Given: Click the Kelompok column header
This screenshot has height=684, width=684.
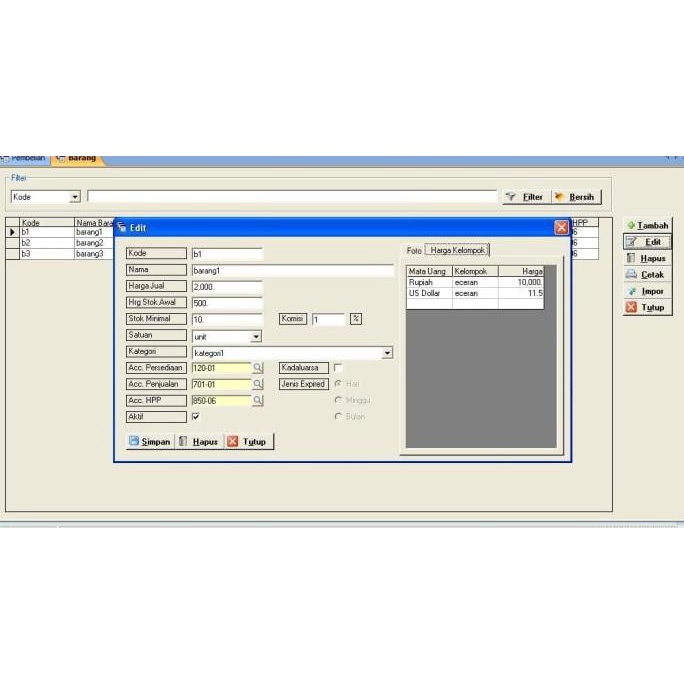Looking at the screenshot, I should 475,271.
